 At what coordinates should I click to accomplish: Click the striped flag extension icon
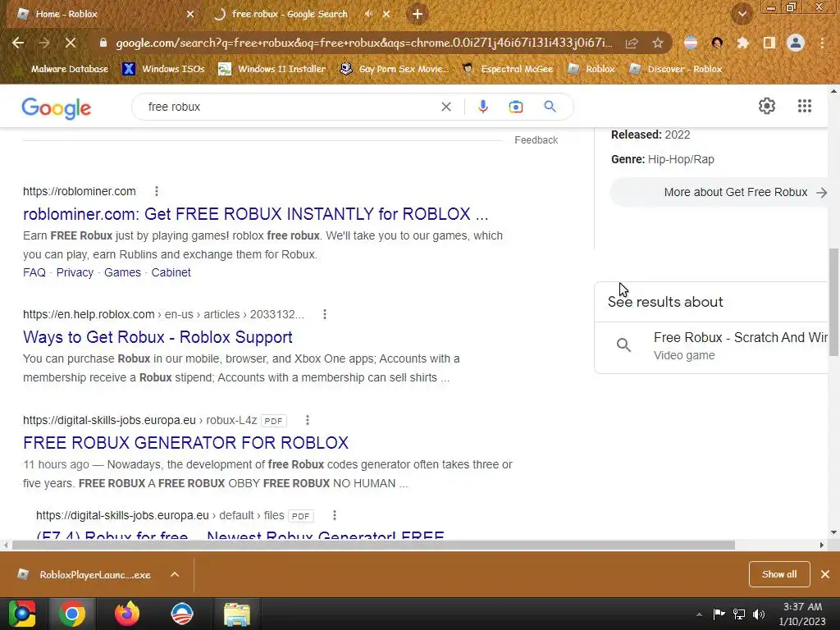click(691, 43)
